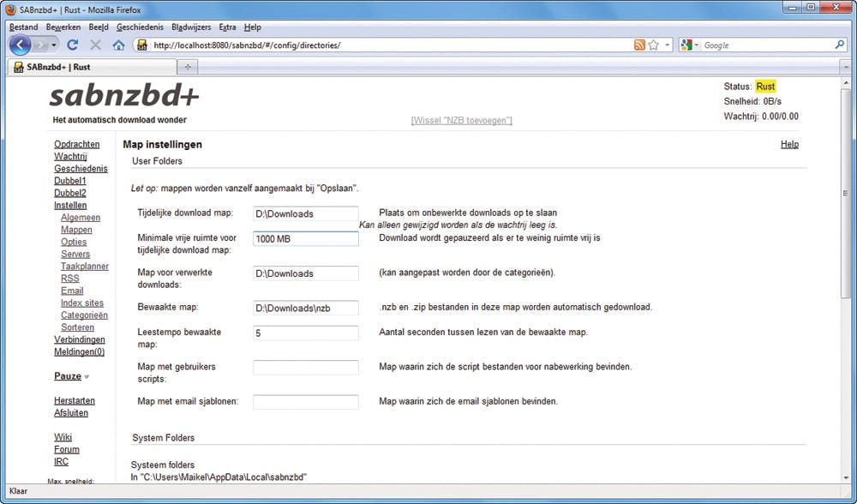Reload the page with the refresh icon

(x=73, y=45)
